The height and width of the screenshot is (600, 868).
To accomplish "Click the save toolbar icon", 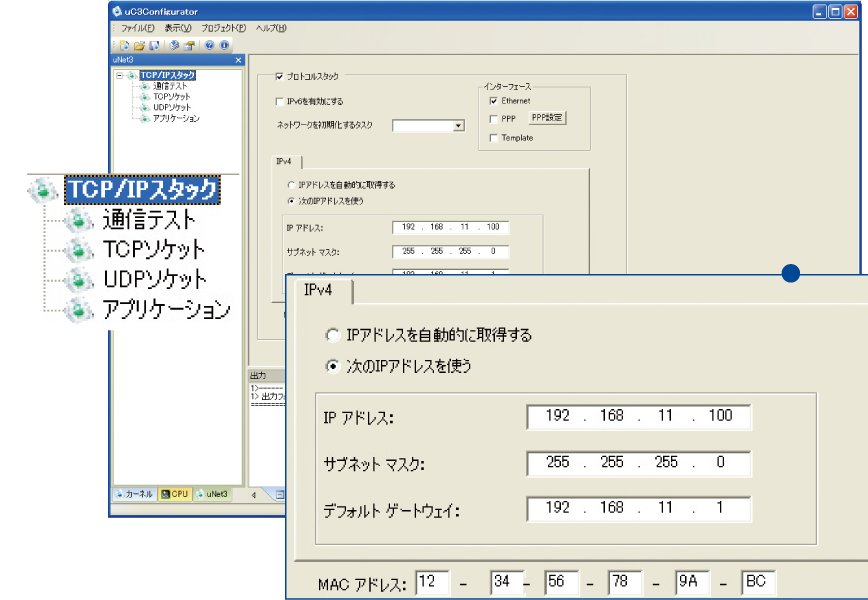I will [154, 45].
